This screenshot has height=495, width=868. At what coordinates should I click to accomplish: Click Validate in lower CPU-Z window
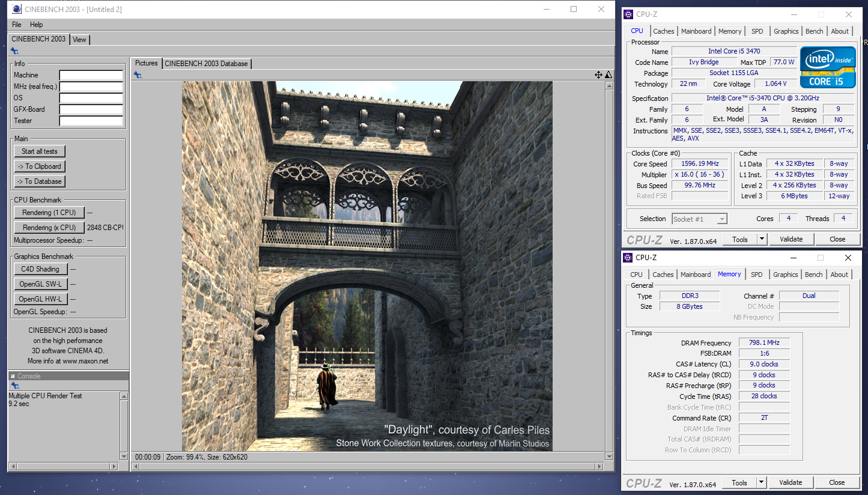[791, 482]
